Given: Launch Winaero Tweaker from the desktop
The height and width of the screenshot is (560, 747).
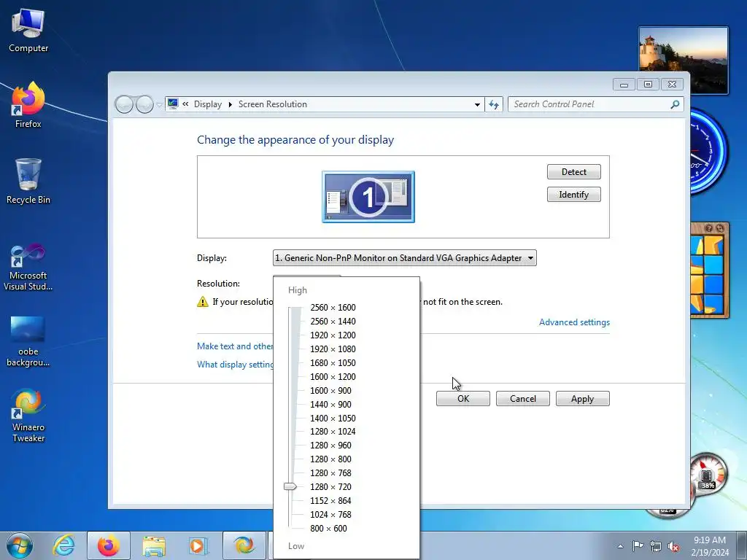Looking at the screenshot, I should 28,416.
